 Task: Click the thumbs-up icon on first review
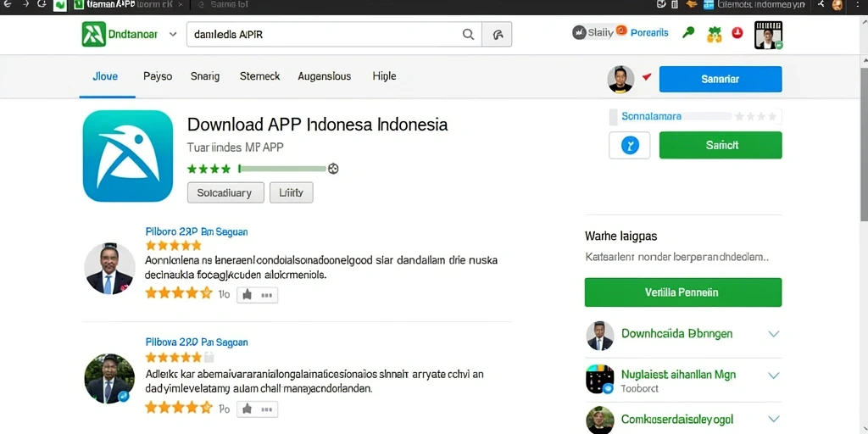tap(247, 295)
